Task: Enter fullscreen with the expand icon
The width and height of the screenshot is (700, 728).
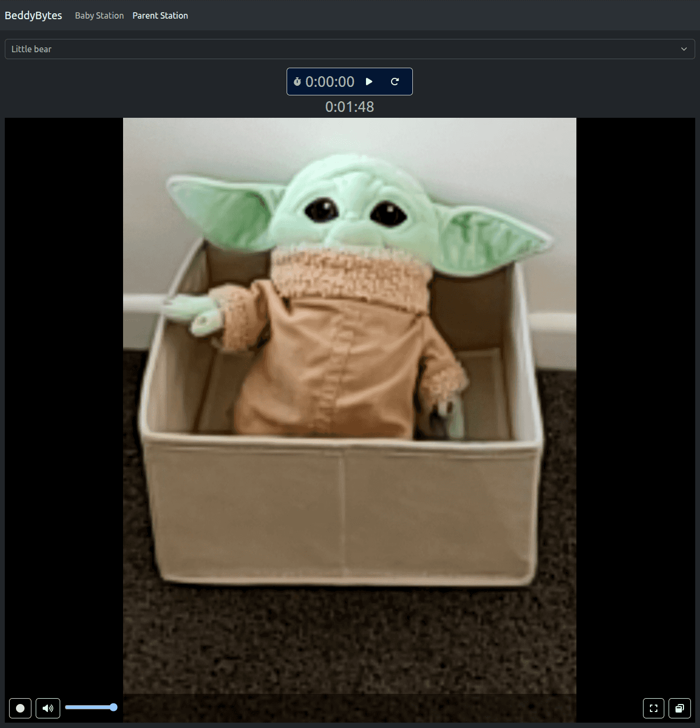Action: coord(653,708)
